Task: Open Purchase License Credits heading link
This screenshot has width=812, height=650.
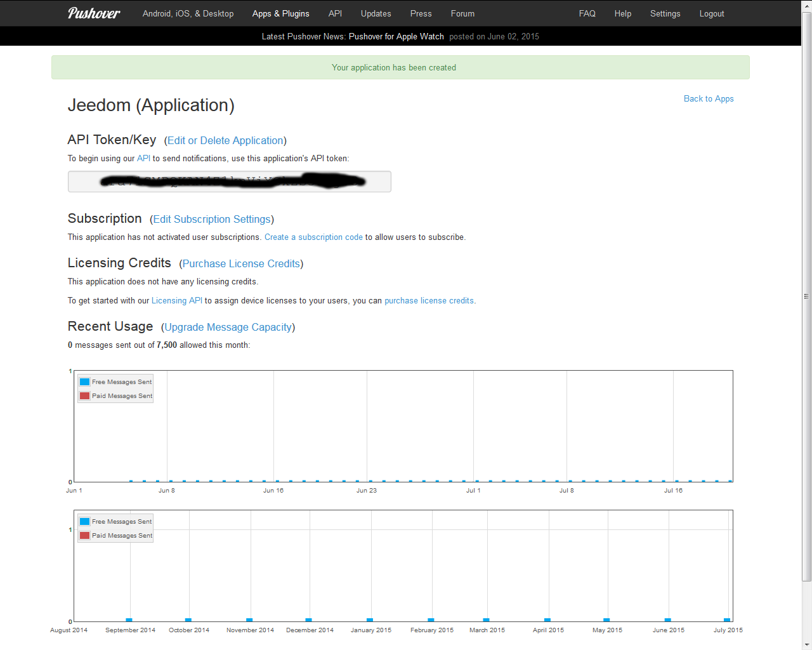Action: coord(241,263)
